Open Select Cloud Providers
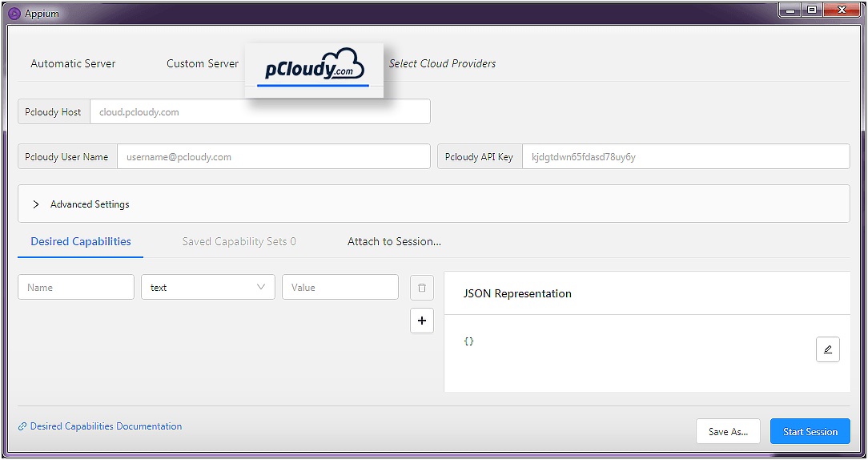868x460 pixels. pyautogui.click(x=442, y=64)
